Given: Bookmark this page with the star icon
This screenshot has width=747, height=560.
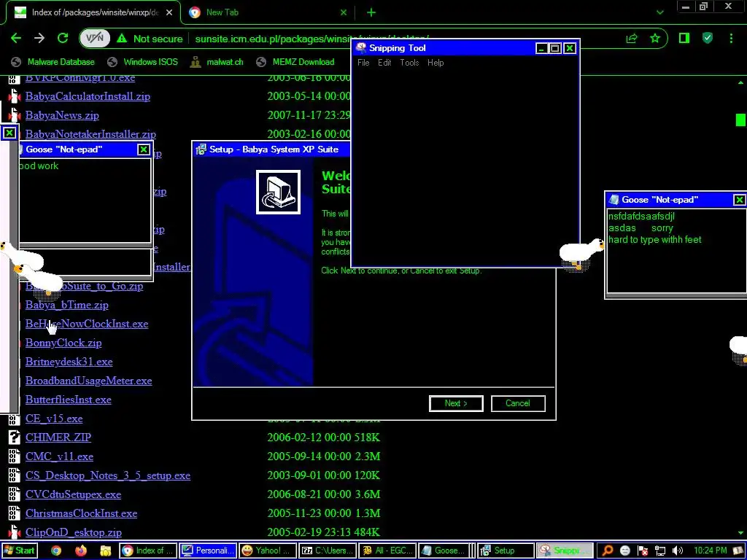Looking at the screenshot, I should (x=655, y=39).
